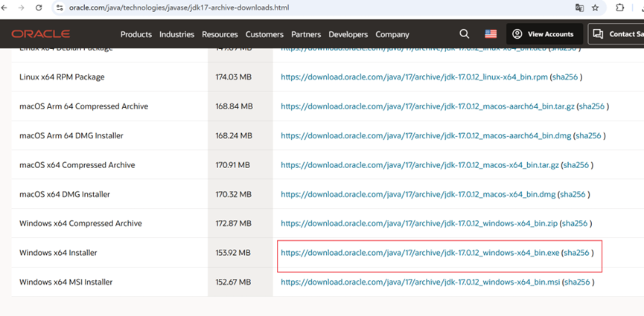This screenshot has width=644, height=316.
Task: Download macos-aarch64_bin.tar.gz link
Action: (x=428, y=106)
